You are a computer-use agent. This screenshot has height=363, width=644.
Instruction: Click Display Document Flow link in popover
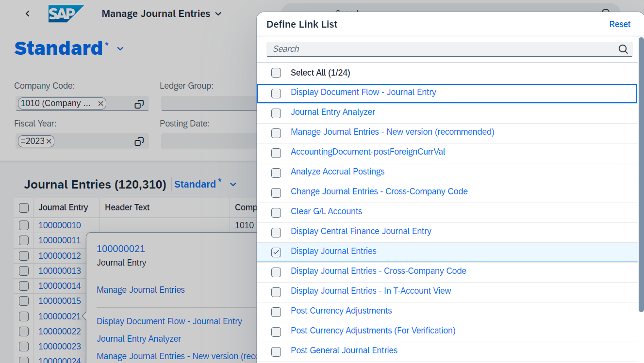169,321
